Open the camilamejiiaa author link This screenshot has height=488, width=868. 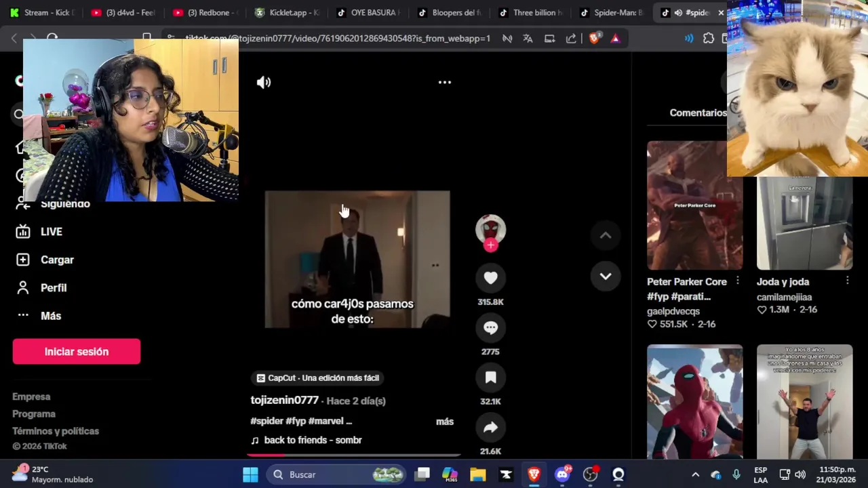(784, 297)
